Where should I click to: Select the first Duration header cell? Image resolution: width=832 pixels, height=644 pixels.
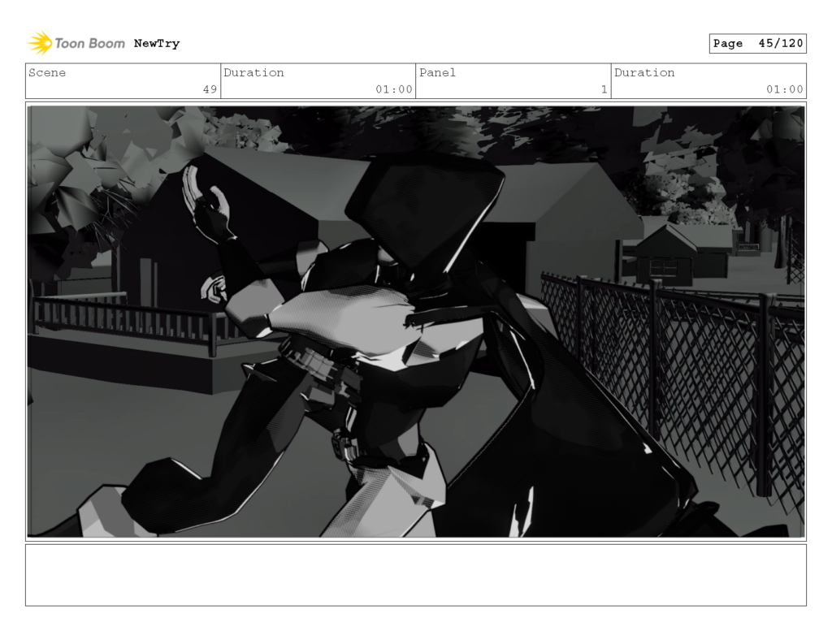(x=255, y=73)
